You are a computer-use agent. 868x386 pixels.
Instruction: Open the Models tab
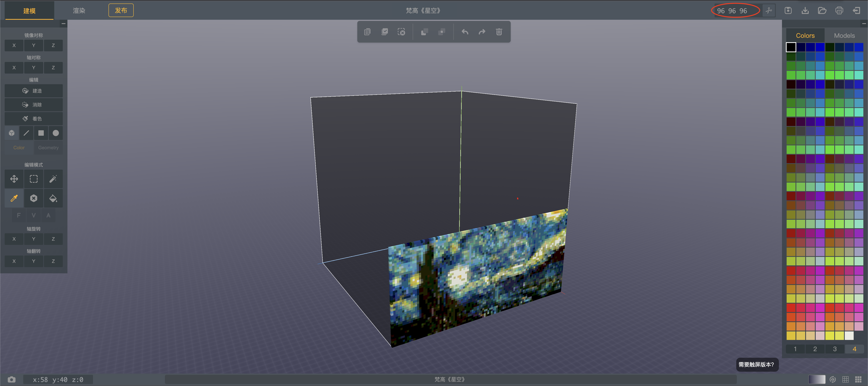pyautogui.click(x=844, y=35)
